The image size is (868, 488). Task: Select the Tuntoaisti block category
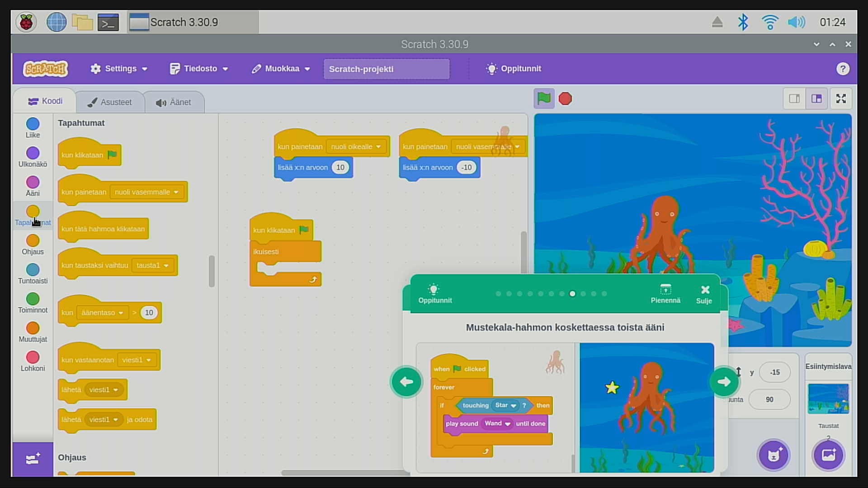[x=33, y=274]
